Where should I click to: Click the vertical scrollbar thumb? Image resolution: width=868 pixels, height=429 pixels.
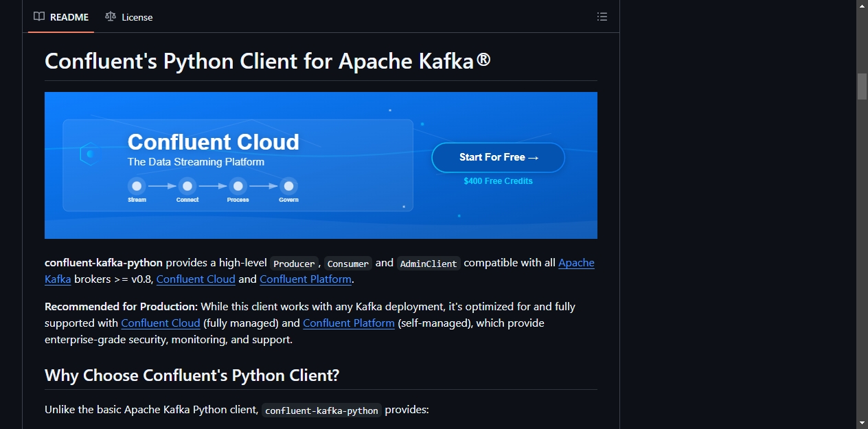click(862, 86)
